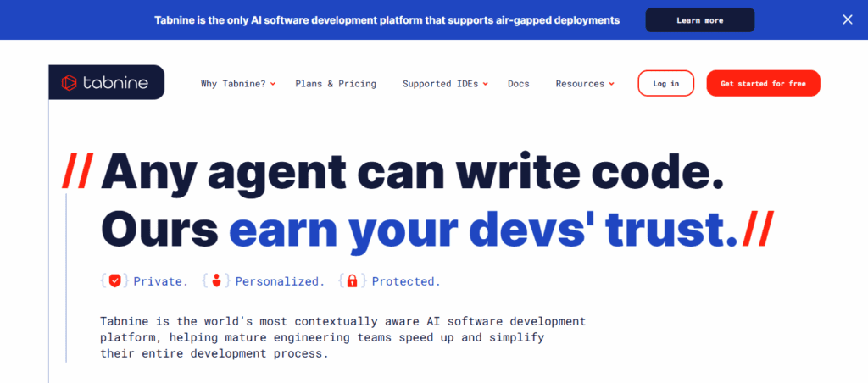Click Get started for free
Viewport: 868px width, 383px height.
(x=763, y=84)
